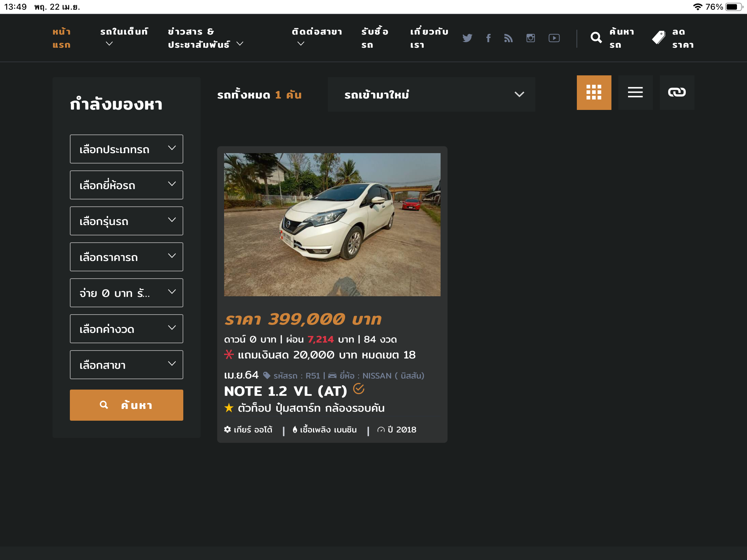
Task: Open the Facebook social icon
Action: (488, 38)
